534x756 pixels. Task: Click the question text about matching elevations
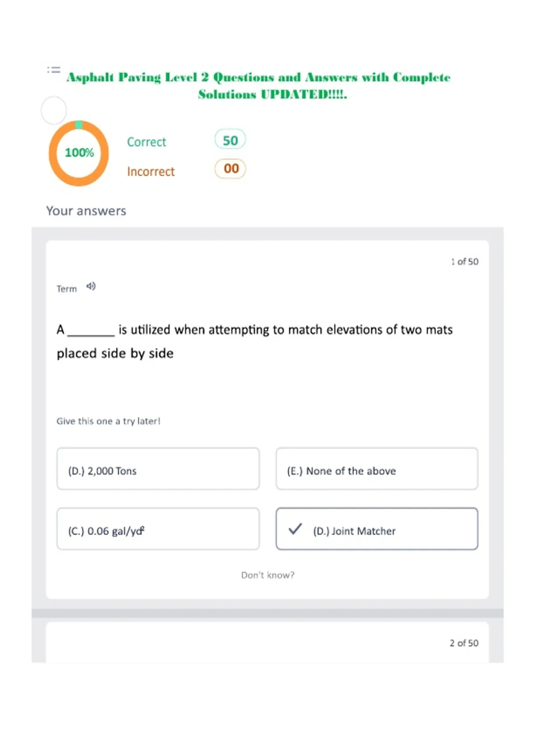[255, 341]
